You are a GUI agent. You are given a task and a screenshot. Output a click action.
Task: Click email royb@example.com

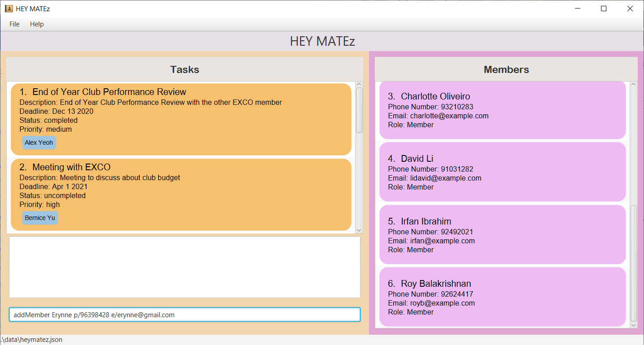point(442,303)
